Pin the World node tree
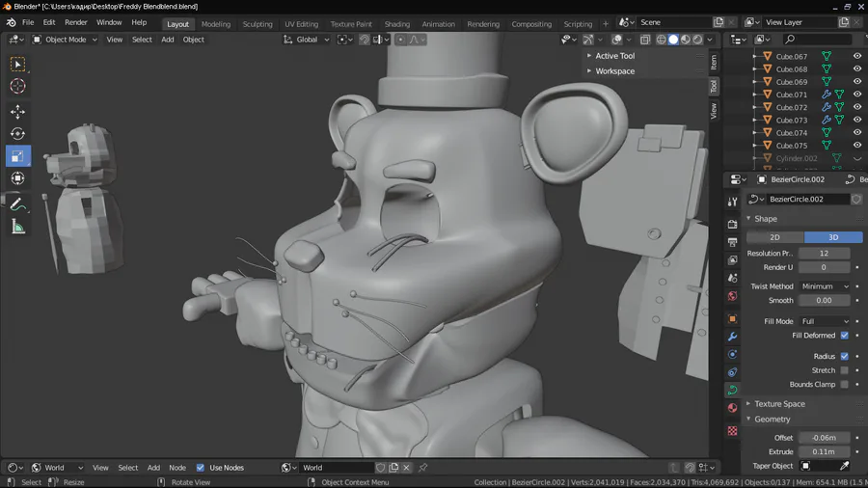 (423, 468)
